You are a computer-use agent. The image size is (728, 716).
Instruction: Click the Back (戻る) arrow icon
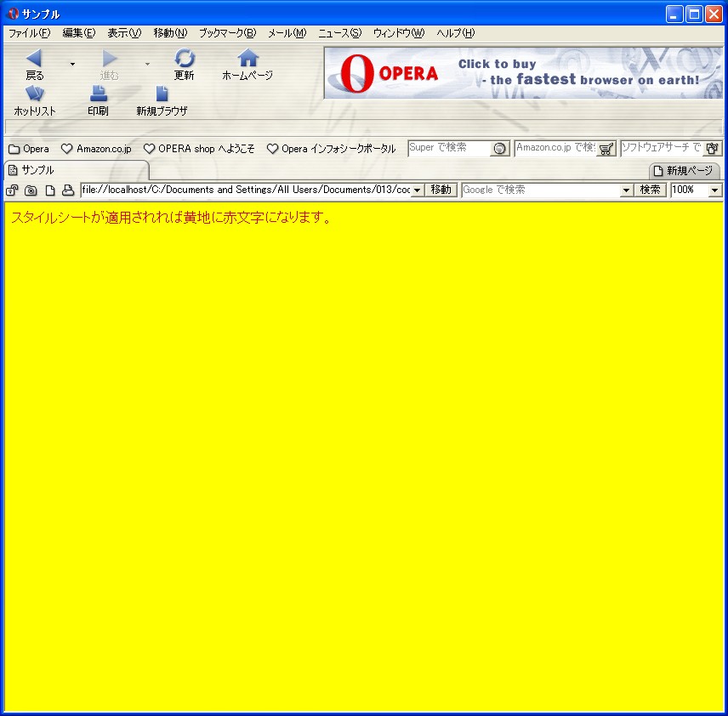pyautogui.click(x=34, y=59)
